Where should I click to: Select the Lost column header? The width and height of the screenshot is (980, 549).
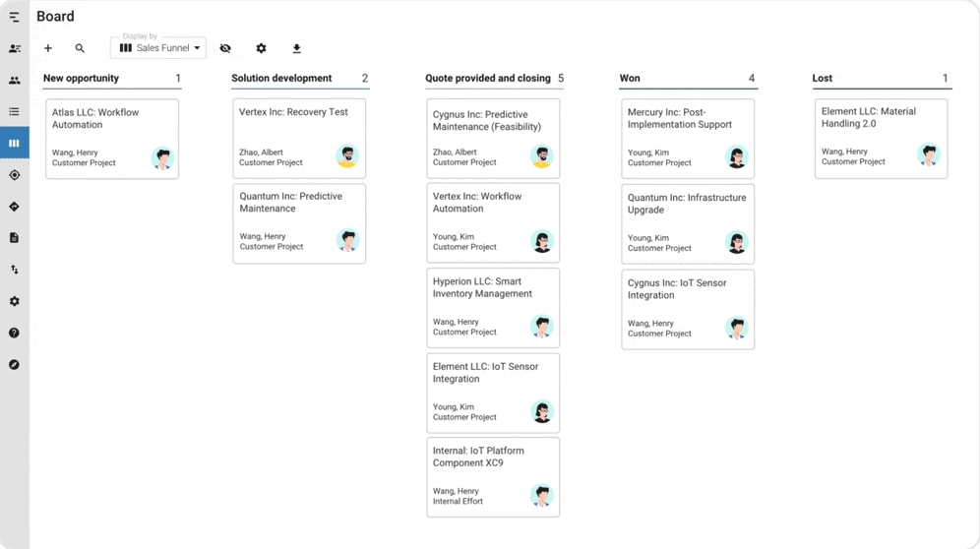pos(823,78)
